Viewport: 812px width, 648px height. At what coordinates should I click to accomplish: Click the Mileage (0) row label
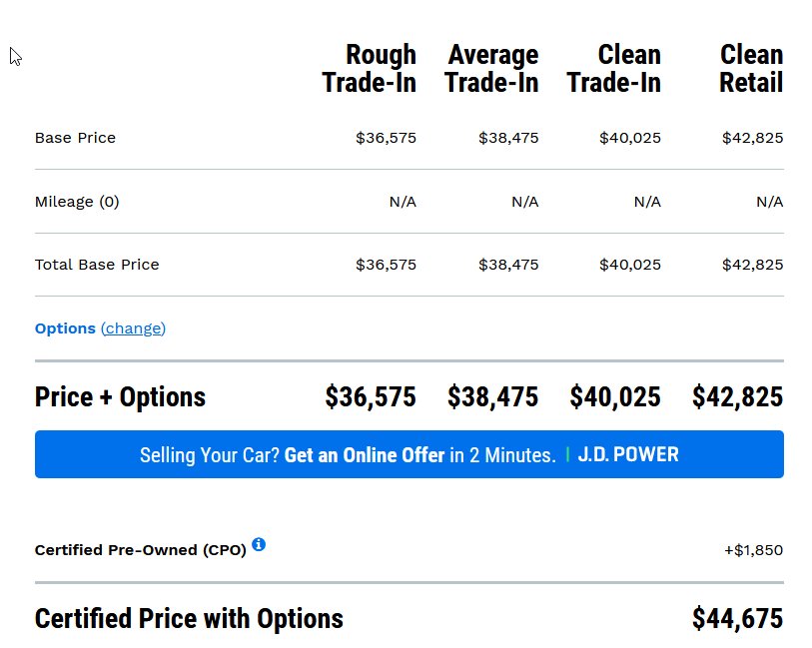[77, 202]
